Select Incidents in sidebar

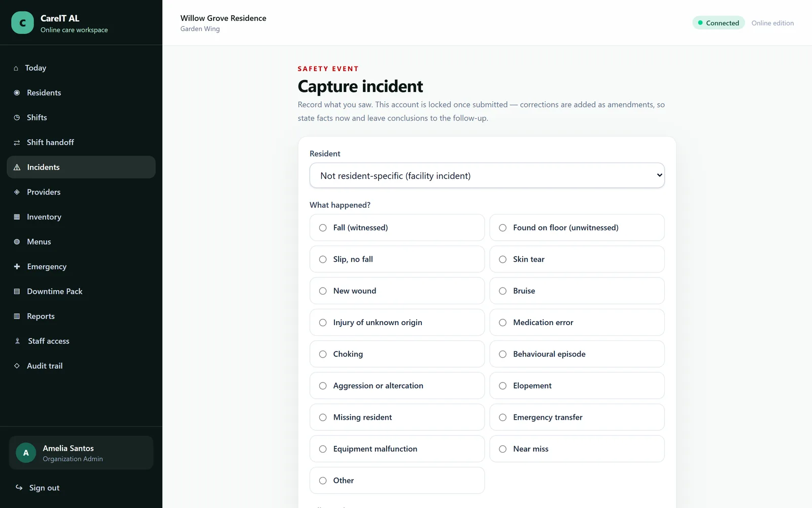[81, 167]
